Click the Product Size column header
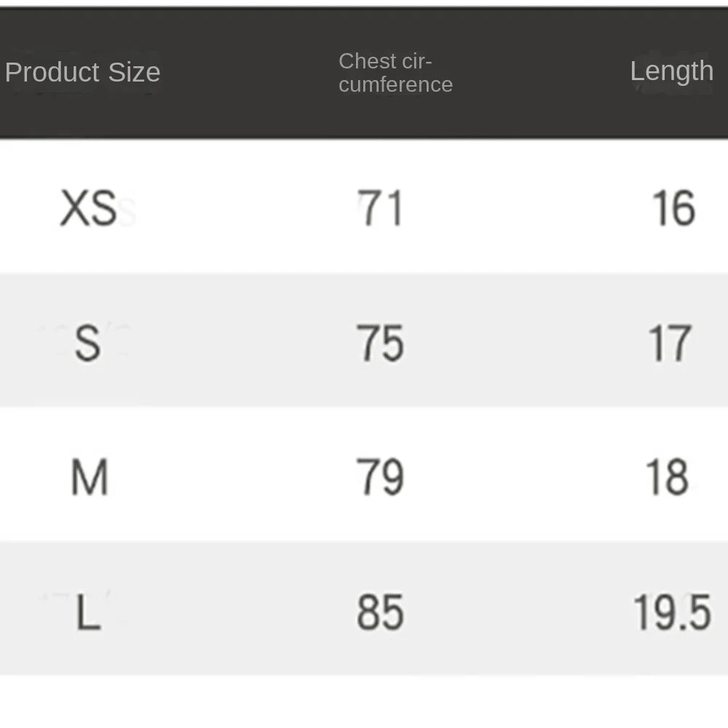The height and width of the screenshot is (728, 728). coord(82,72)
